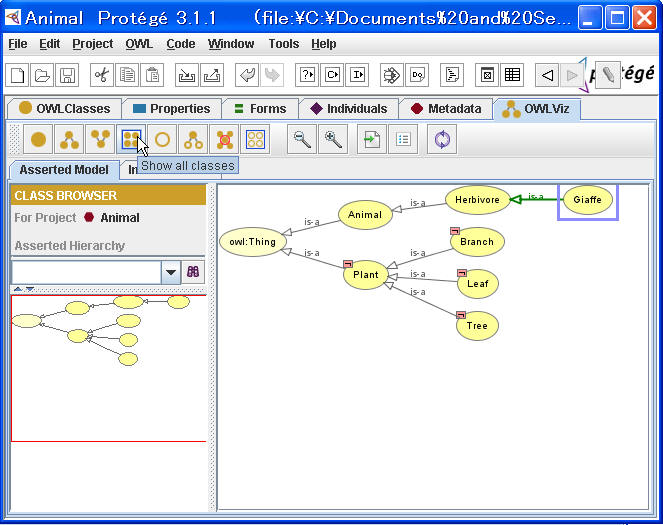The height and width of the screenshot is (525, 663).
Task: Click the refresh graph icon in OWLViz toolbar
Action: (441, 140)
